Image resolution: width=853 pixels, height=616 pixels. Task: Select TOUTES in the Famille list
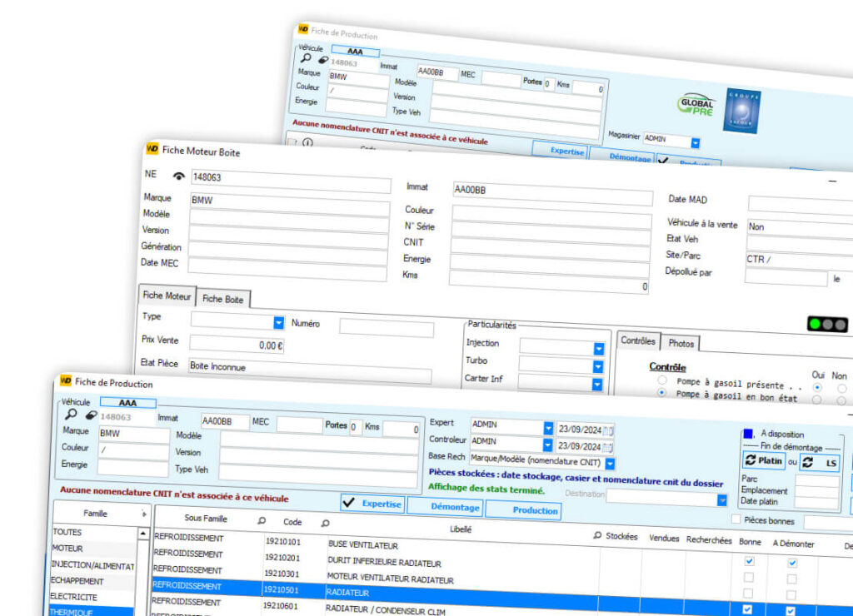[93, 533]
